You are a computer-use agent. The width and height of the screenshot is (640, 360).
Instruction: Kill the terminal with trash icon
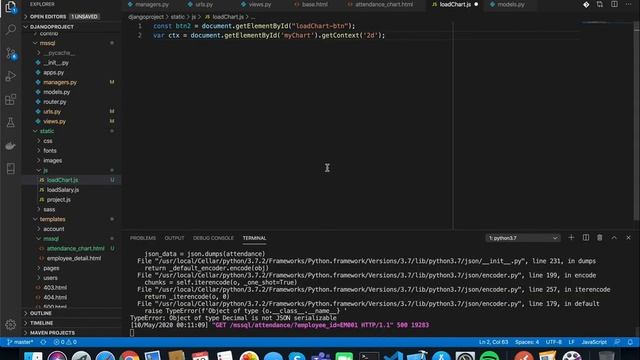tap(600, 238)
